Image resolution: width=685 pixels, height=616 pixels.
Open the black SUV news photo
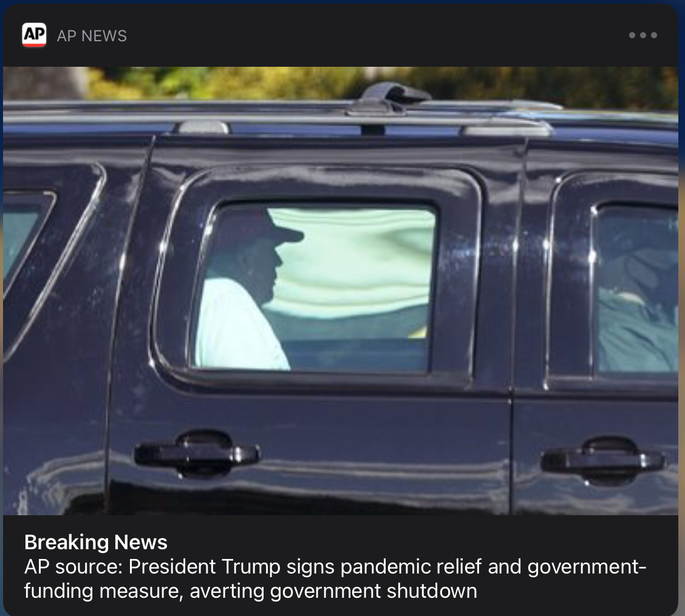341,291
